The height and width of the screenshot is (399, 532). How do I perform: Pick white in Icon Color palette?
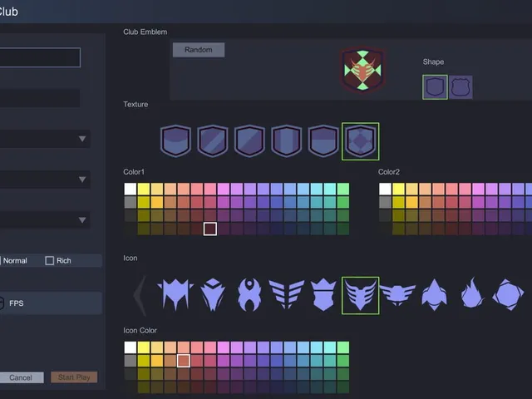click(131, 347)
